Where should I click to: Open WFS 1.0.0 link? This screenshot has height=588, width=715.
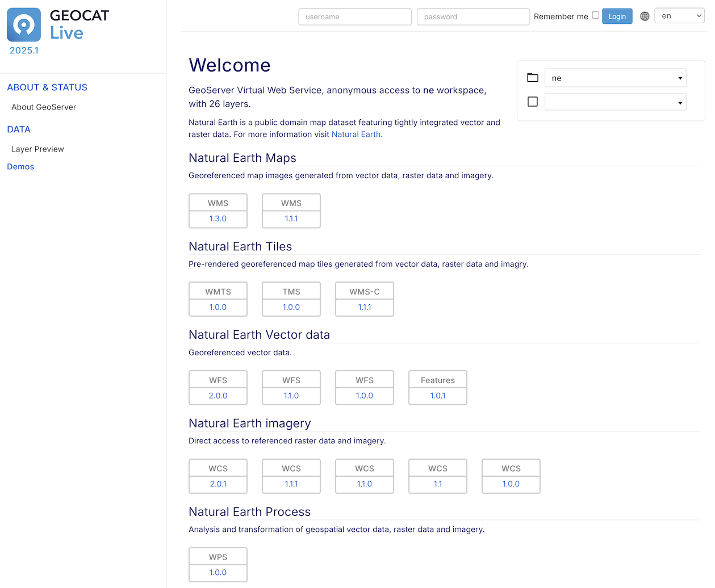point(365,396)
